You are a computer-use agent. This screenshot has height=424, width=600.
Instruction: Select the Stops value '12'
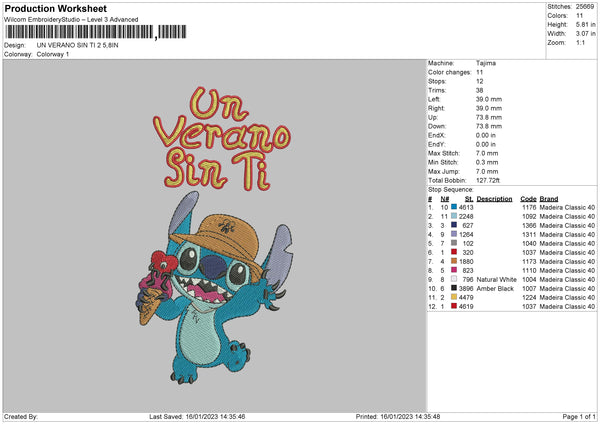point(480,82)
